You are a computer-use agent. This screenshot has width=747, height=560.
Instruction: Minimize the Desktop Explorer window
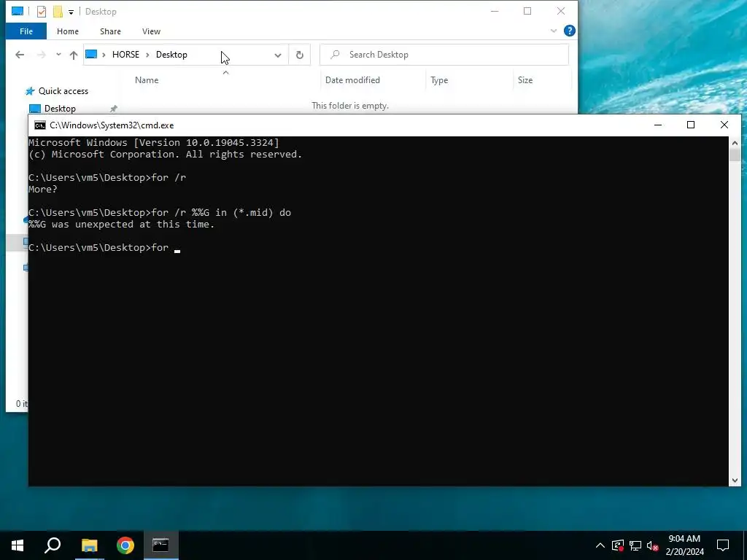click(495, 11)
